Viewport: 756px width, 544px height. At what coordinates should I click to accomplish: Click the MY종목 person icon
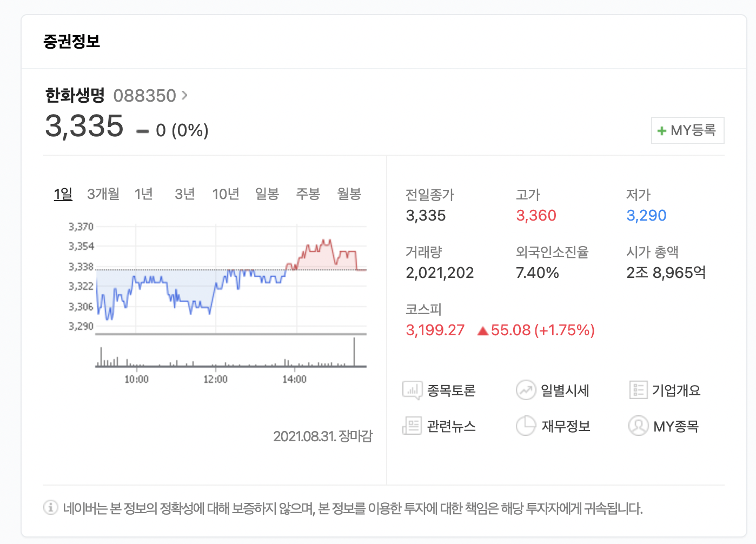point(638,426)
